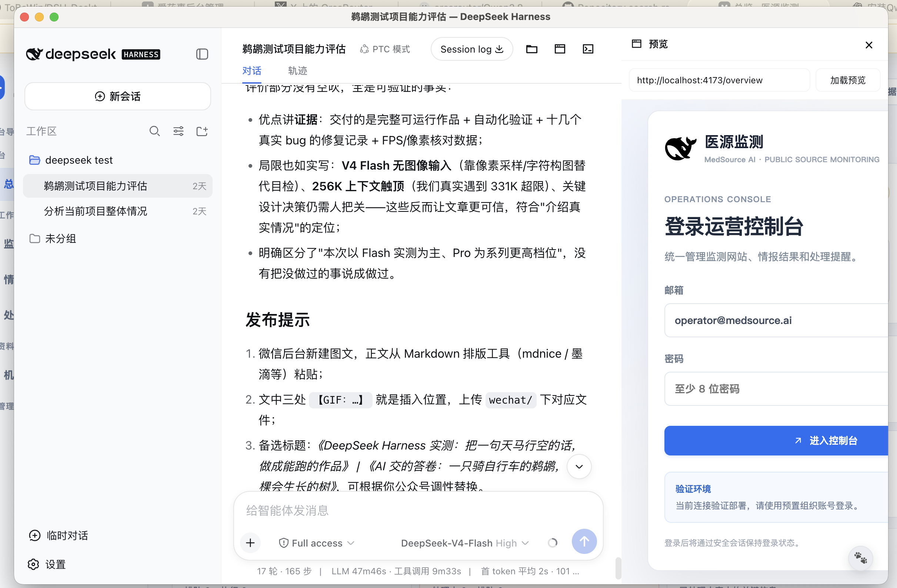
Task: Collapse the sidebar with the panel toggle icon
Action: click(202, 54)
